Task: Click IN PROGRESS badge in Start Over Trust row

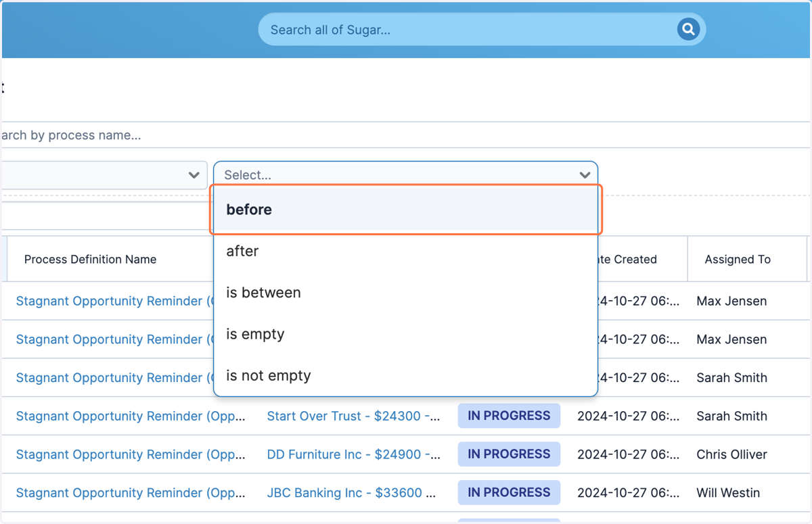Action: pos(509,416)
